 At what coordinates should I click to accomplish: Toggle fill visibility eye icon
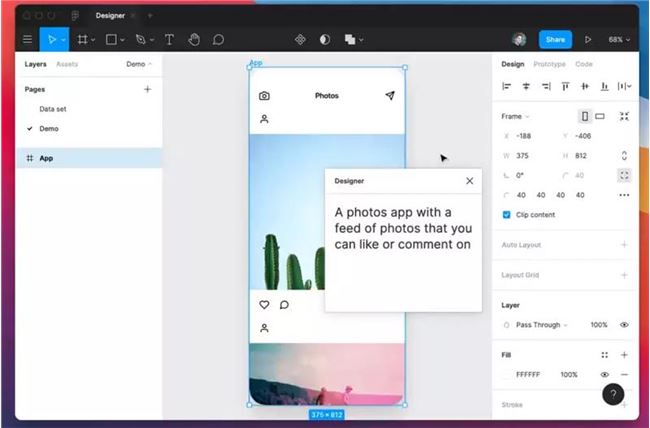point(604,374)
